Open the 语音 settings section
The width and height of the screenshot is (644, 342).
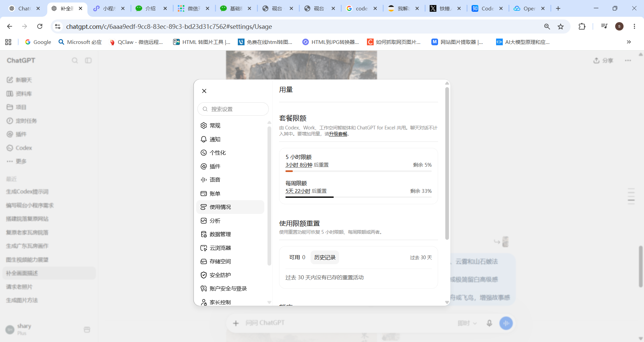(x=230, y=180)
